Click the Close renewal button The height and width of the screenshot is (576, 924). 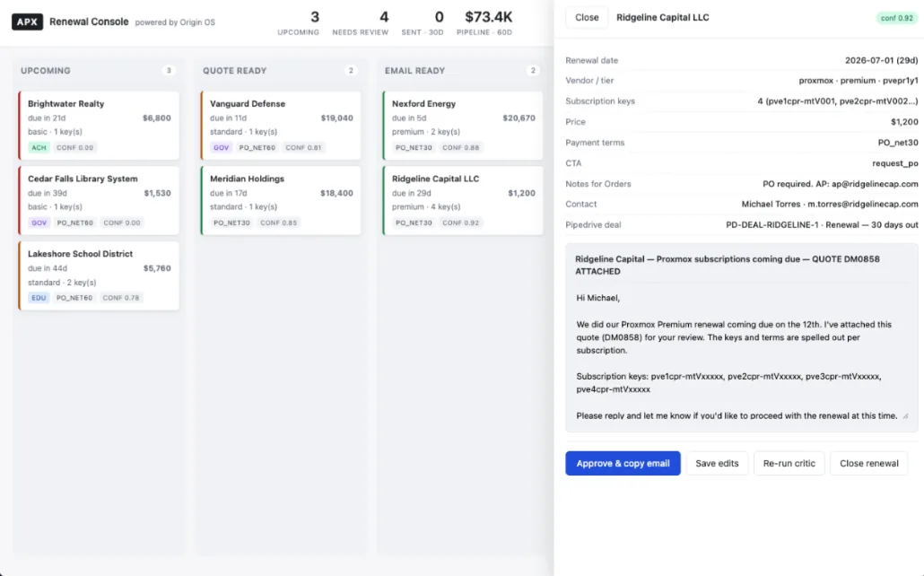[868, 463]
